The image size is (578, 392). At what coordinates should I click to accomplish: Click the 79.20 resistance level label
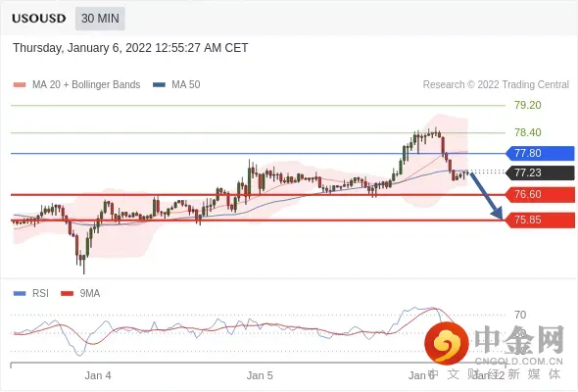pyautogui.click(x=528, y=105)
